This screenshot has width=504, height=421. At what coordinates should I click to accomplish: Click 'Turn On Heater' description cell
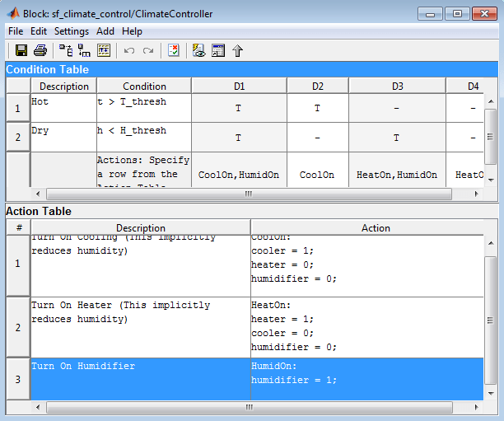(x=141, y=327)
